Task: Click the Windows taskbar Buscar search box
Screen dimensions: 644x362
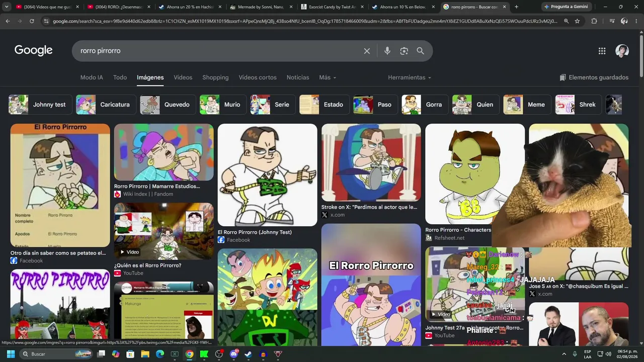Action: coord(56,354)
